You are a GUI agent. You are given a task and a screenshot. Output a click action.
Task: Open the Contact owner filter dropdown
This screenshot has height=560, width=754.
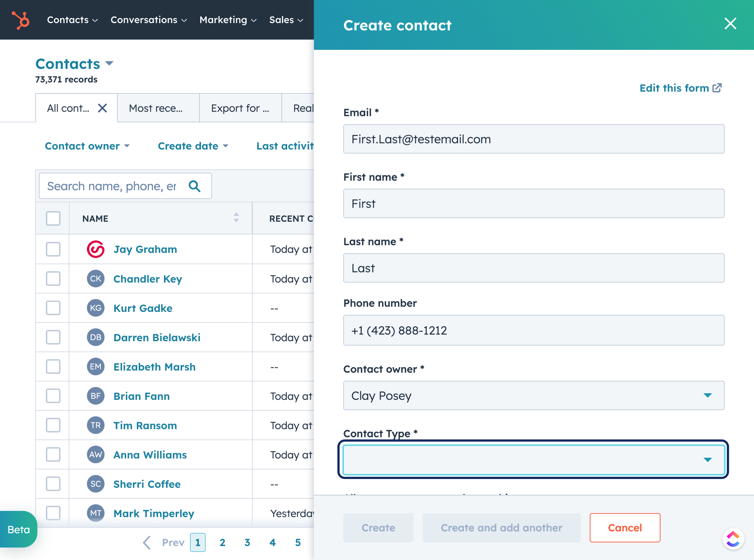(x=87, y=146)
